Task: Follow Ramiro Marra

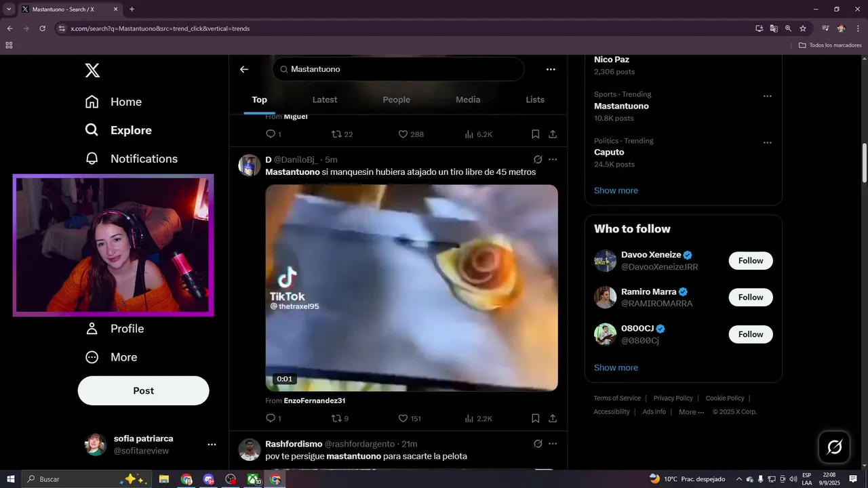Action: pos(751,298)
